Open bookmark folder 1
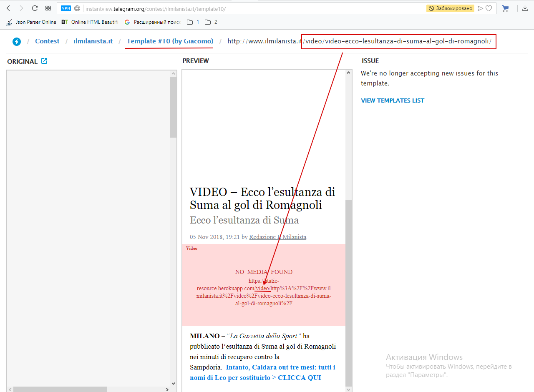534x392 pixels. pos(193,22)
